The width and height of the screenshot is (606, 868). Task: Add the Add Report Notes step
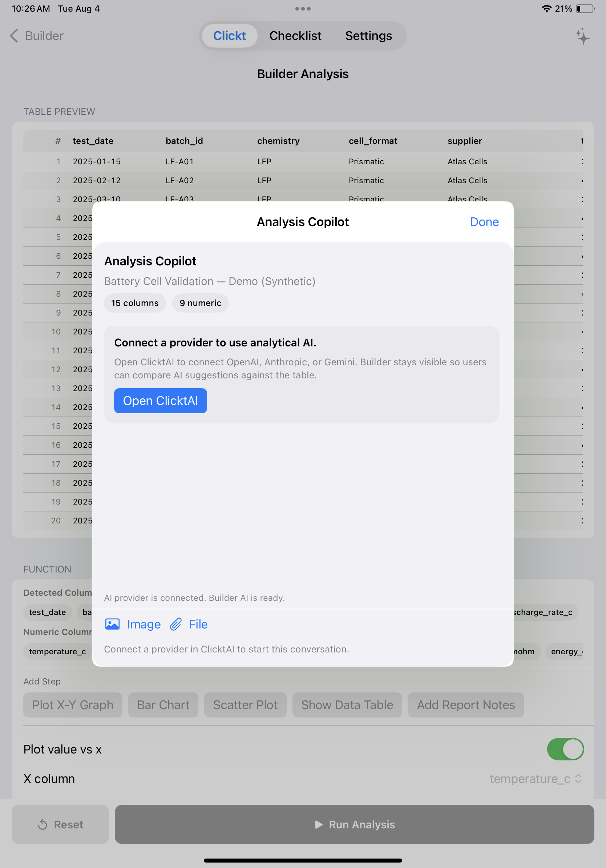click(466, 705)
